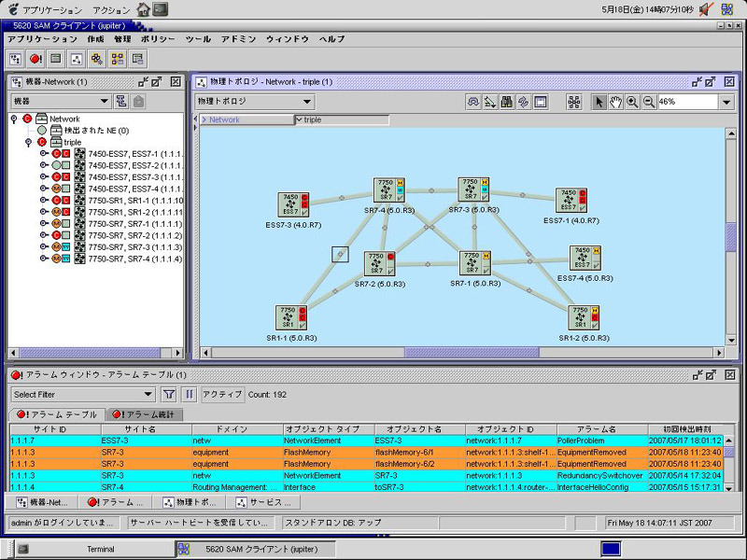The image size is (747, 560).
Task: Click the back curved arrow icon in topology toolbar
Action: click(472, 102)
